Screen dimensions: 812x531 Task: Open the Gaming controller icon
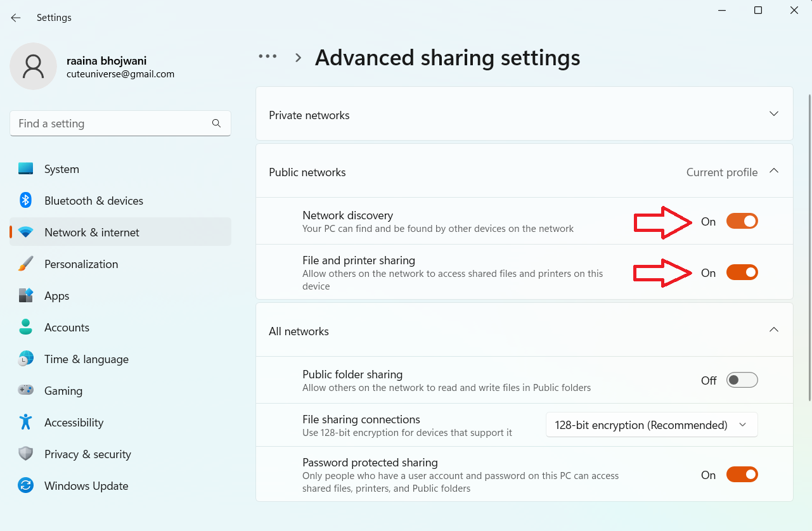click(x=25, y=390)
